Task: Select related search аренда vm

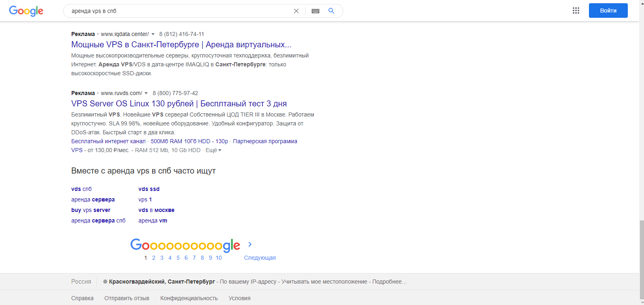Action: point(153,220)
